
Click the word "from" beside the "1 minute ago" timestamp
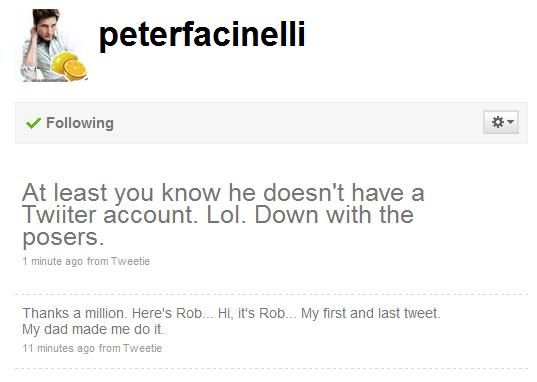tap(98, 261)
